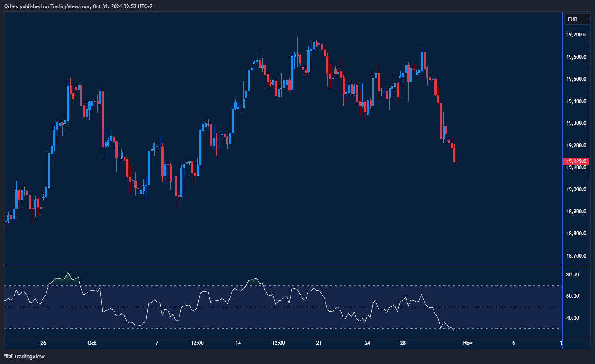595x364 pixels.
Task: Select the 60.00 RSI scale label
Action: (573, 296)
